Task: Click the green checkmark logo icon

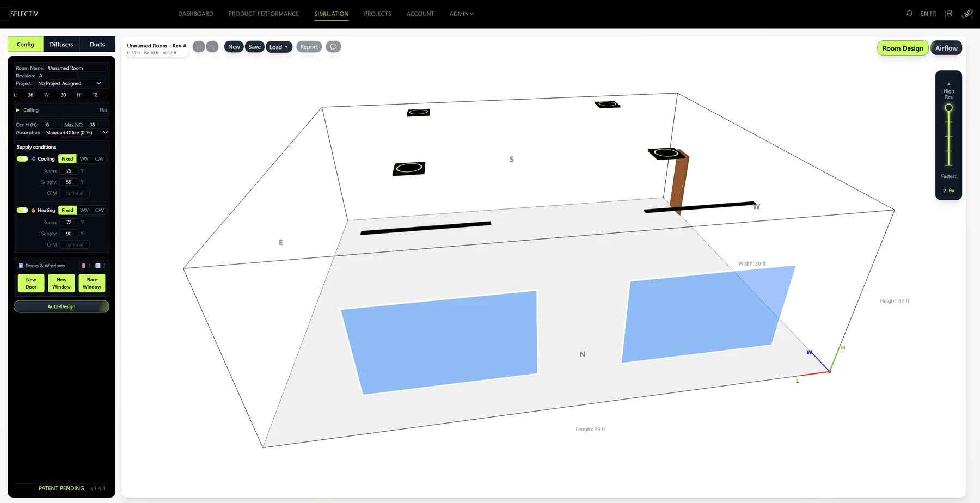Action: point(967,14)
